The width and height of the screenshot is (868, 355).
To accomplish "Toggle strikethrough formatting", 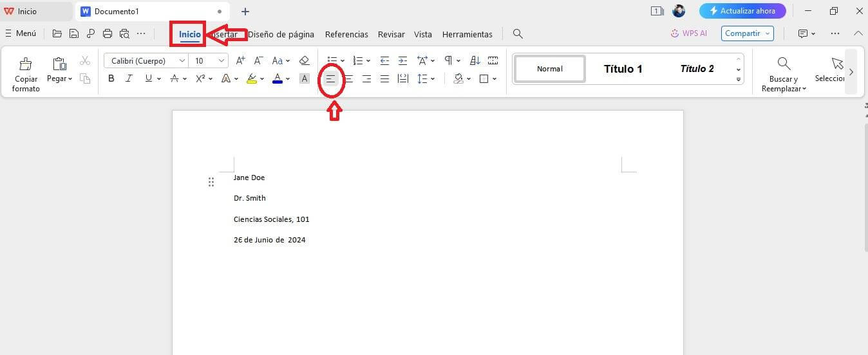I will pos(174,78).
